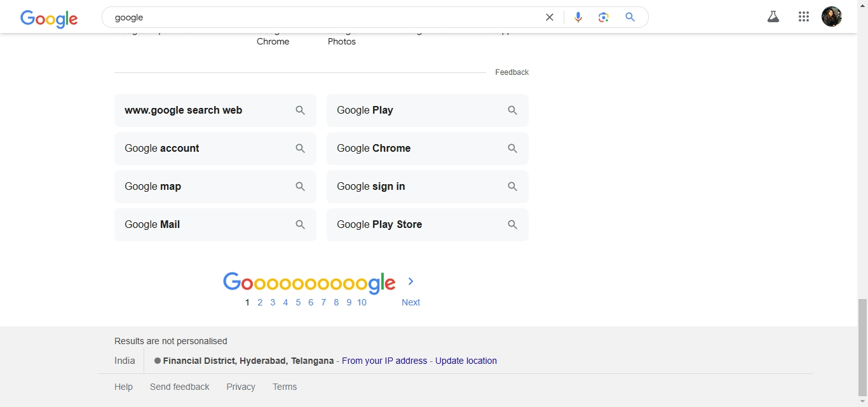This screenshot has width=868, height=407.
Task: Pick the 'Google Mail' related search
Action: (215, 225)
